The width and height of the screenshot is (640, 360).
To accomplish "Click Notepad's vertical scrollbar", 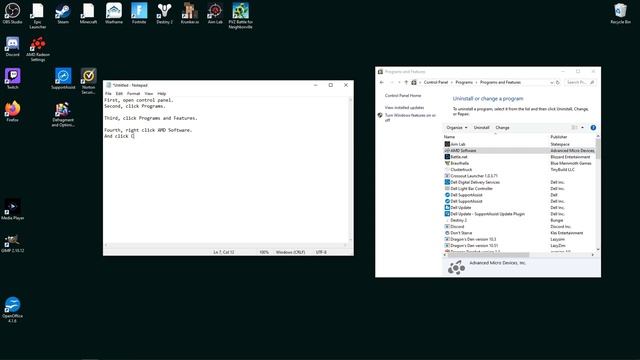I will click(351, 169).
